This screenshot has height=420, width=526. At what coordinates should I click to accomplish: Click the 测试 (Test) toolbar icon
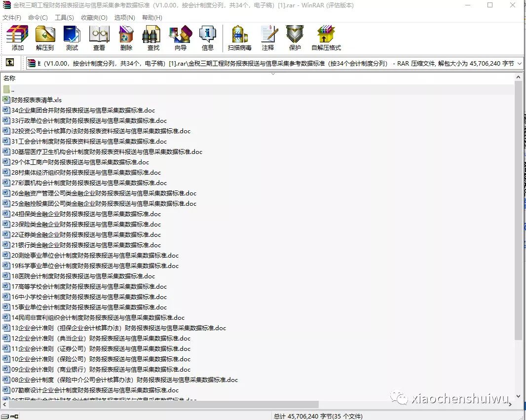coord(72,38)
